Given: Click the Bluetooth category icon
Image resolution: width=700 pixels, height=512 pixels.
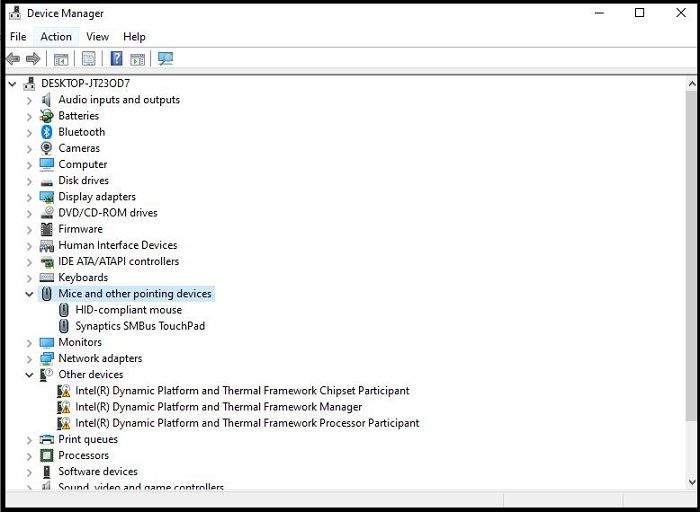Looking at the screenshot, I should point(46,132).
